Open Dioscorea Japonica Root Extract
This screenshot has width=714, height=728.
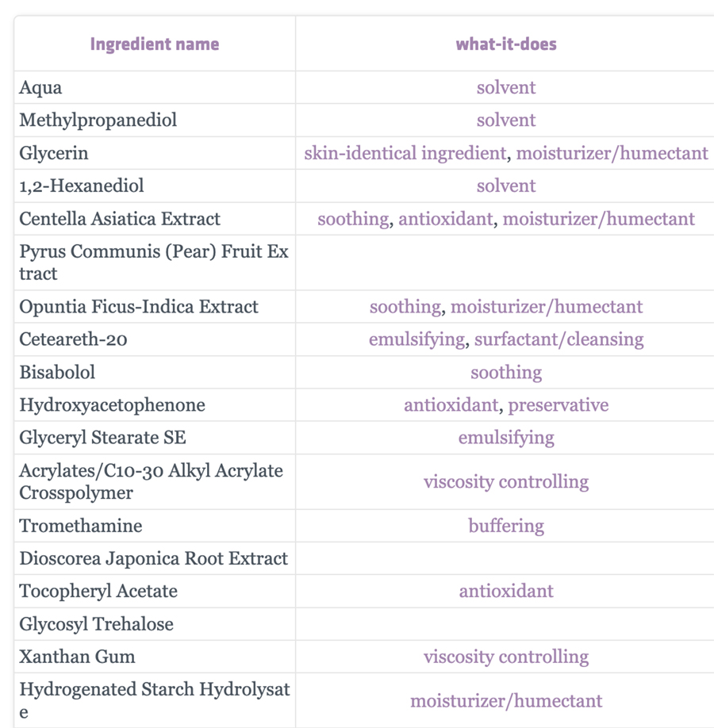click(x=153, y=558)
